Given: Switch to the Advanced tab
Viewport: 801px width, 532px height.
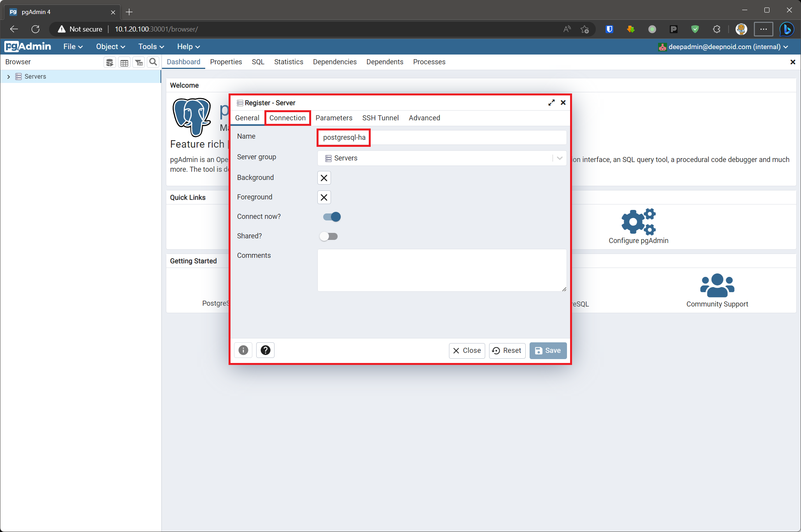Looking at the screenshot, I should pyautogui.click(x=424, y=118).
